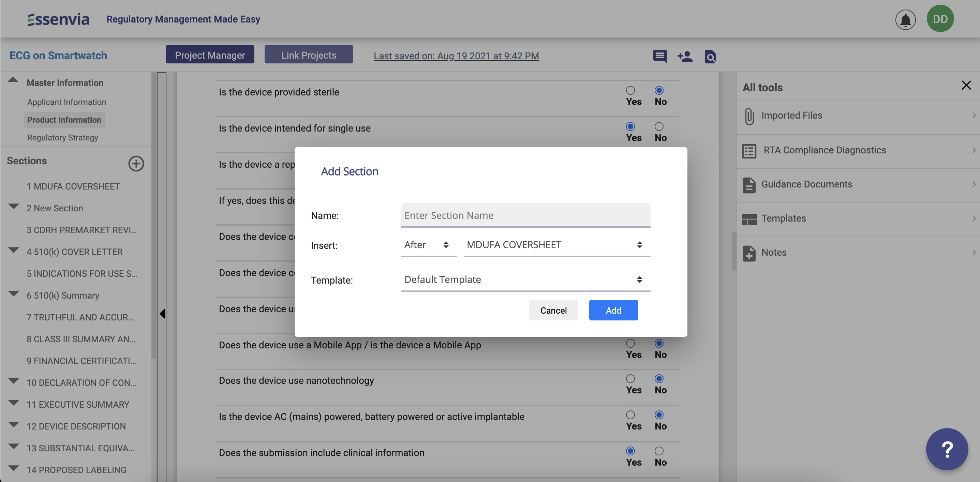Open the MDUFA COVERSHEET section dropdown
This screenshot has width=980, height=482.
pyautogui.click(x=556, y=245)
